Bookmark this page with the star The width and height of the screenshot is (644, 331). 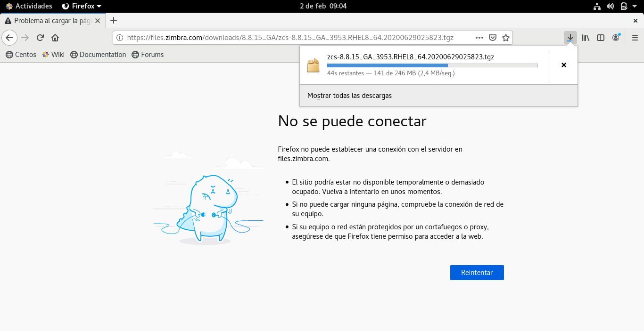[x=506, y=38]
